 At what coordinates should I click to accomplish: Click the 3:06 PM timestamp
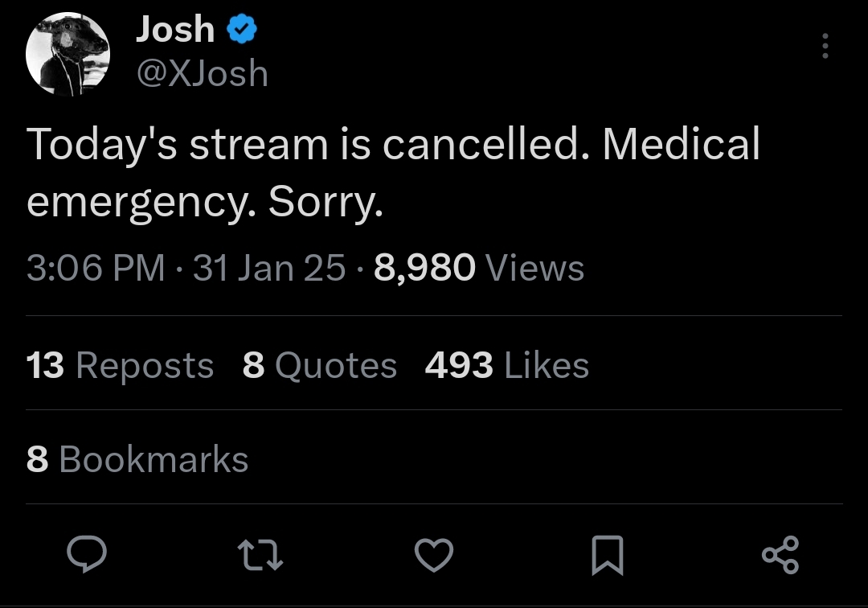tap(96, 268)
